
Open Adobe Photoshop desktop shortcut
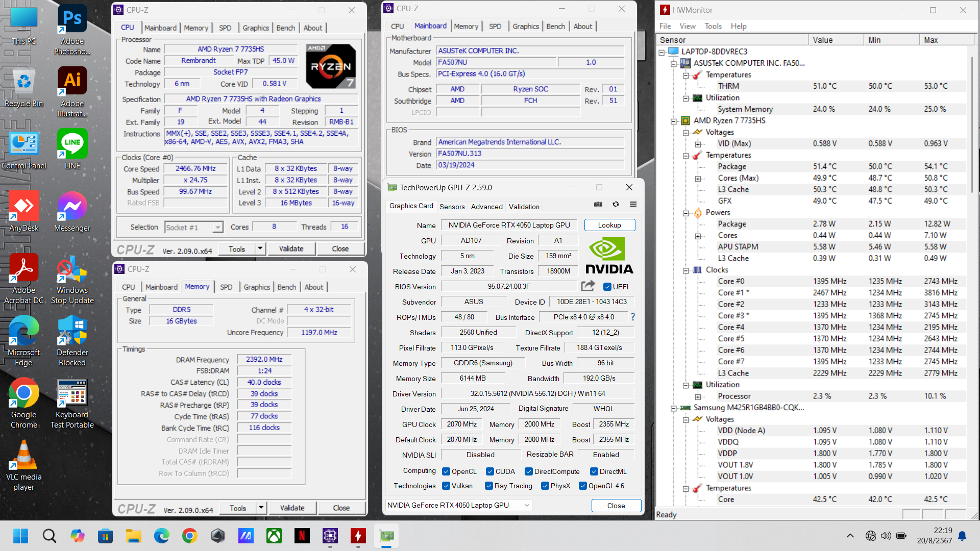pos(72,30)
